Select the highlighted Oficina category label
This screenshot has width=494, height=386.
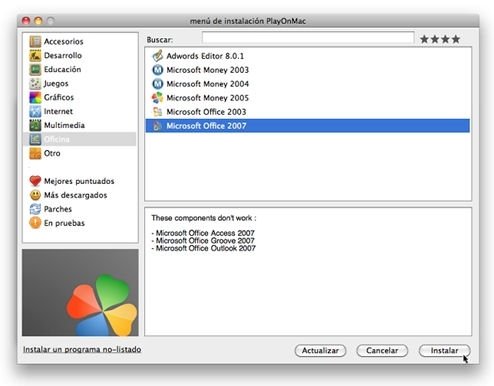pyautogui.click(x=57, y=139)
